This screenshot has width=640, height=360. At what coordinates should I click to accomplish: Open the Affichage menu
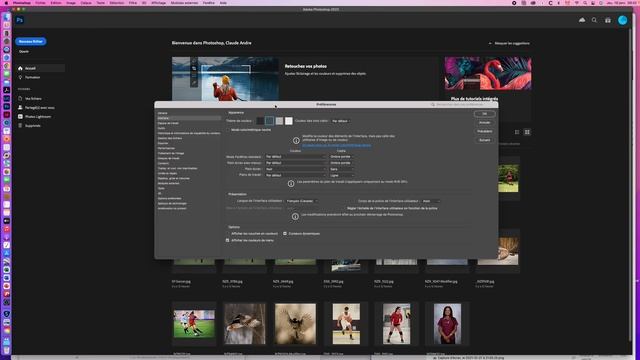tap(158, 3)
